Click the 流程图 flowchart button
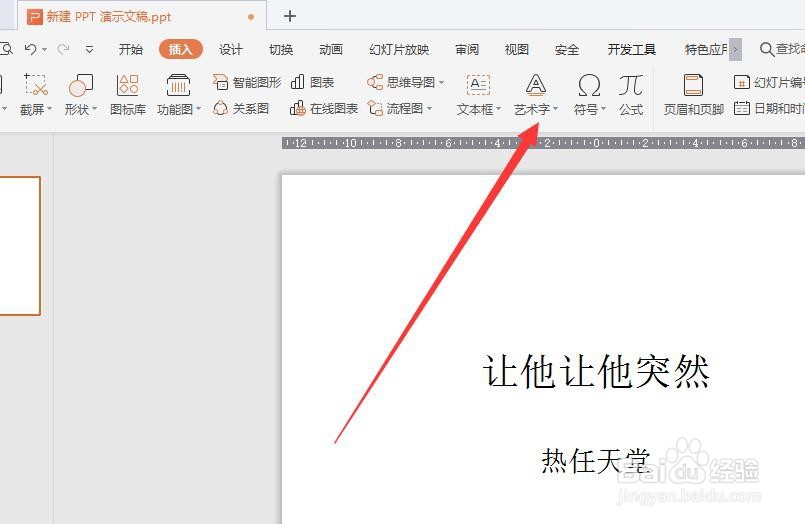Image resolution: width=805 pixels, height=524 pixels. [395, 108]
